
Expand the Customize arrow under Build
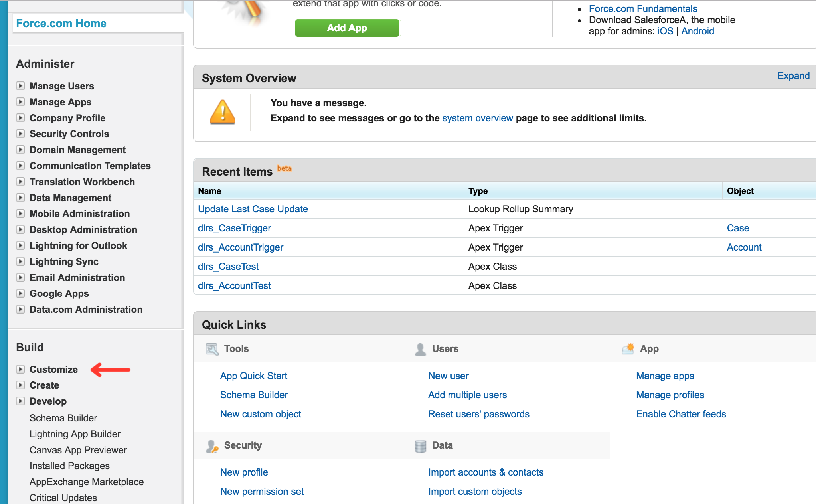(20, 369)
